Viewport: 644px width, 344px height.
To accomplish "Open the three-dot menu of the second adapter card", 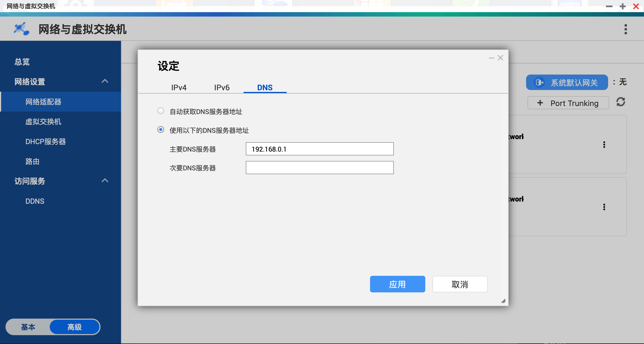I will click(x=604, y=207).
